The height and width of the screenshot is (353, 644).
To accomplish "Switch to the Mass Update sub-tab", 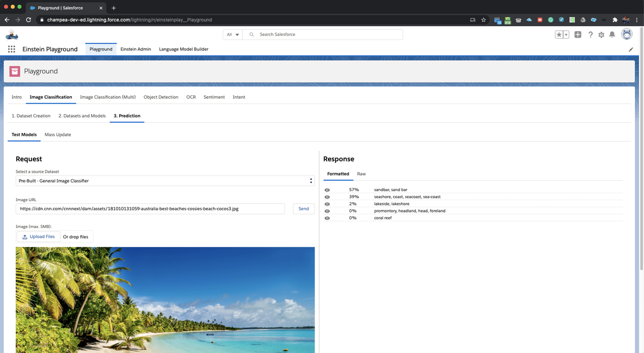I will 58,135.
